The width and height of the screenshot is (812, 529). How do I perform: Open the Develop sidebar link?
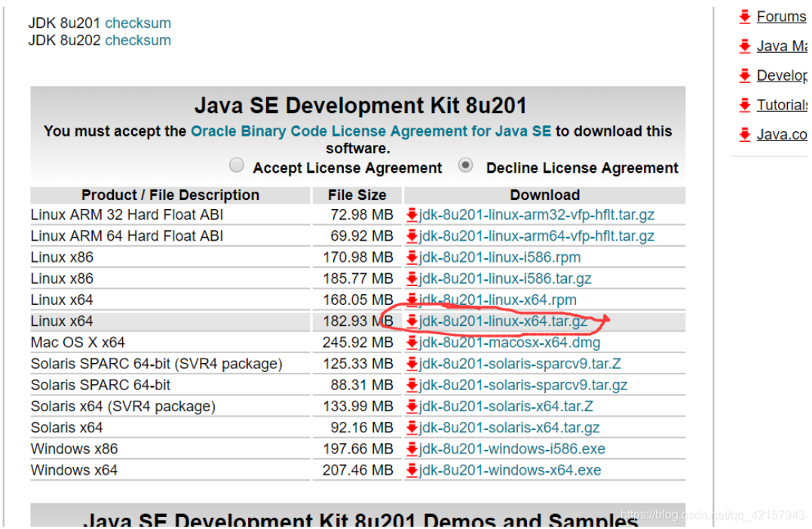click(x=781, y=75)
